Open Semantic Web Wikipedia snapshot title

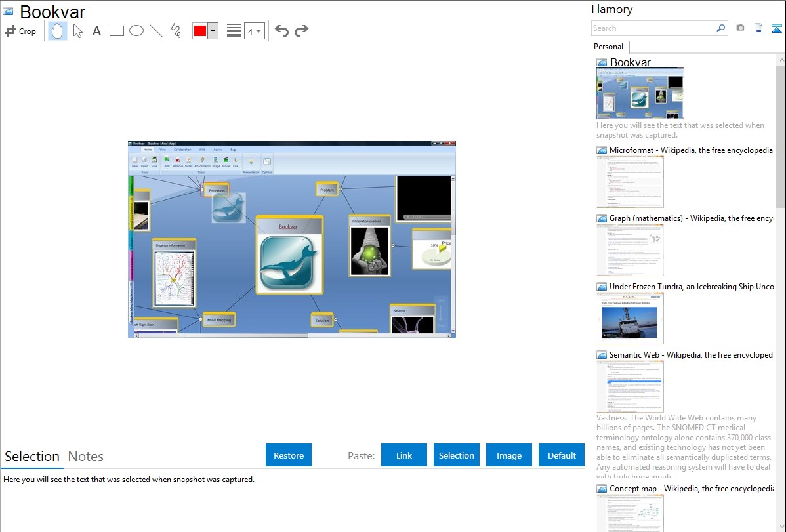tap(691, 354)
